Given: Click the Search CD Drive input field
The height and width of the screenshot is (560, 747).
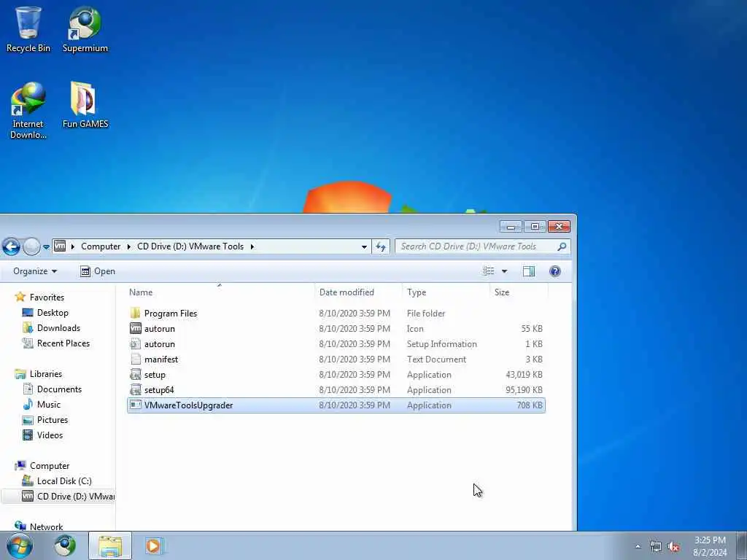Looking at the screenshot, I should (476, 246).
